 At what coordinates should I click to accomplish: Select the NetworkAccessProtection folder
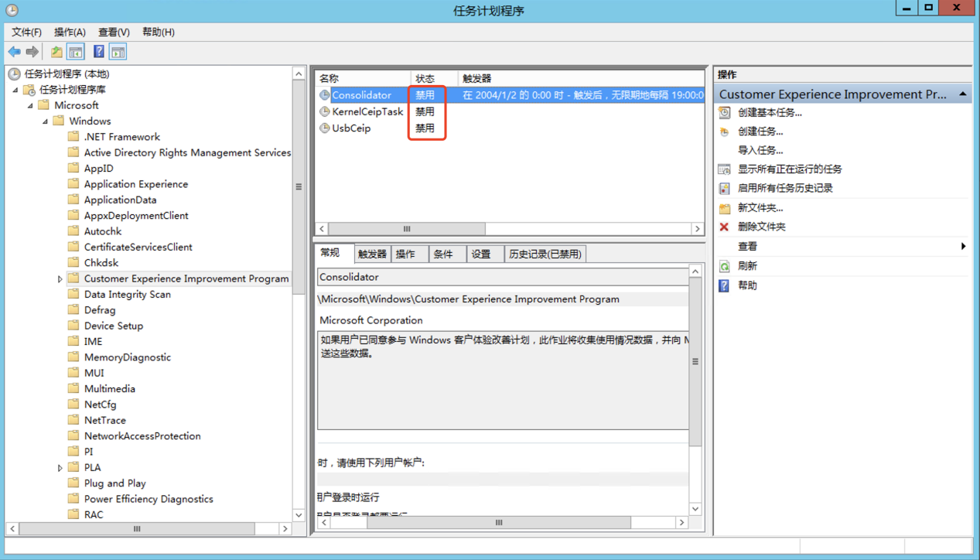coord(142,436)
